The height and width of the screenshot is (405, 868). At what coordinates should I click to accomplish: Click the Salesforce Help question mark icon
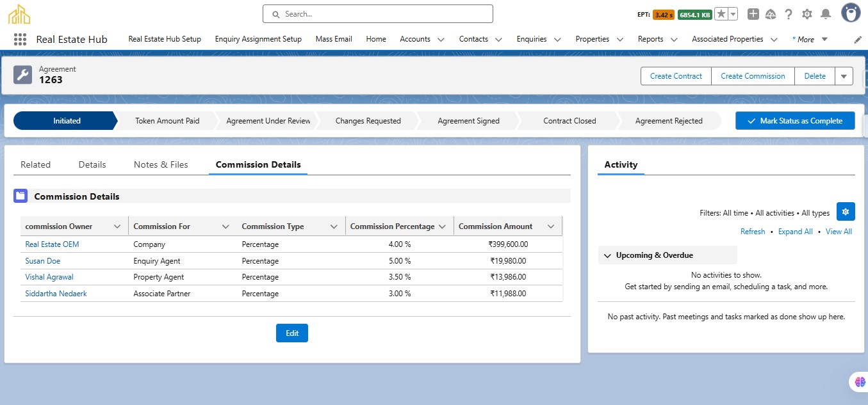click(789, 14)
